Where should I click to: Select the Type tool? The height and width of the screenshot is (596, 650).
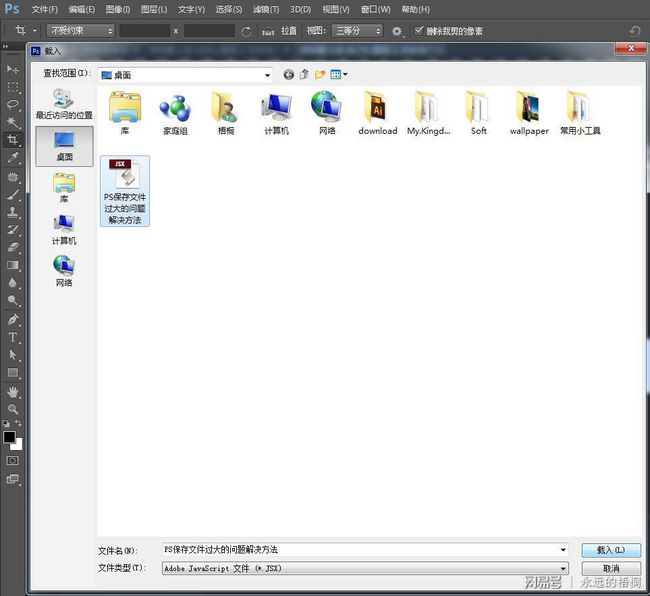[12, 337]
